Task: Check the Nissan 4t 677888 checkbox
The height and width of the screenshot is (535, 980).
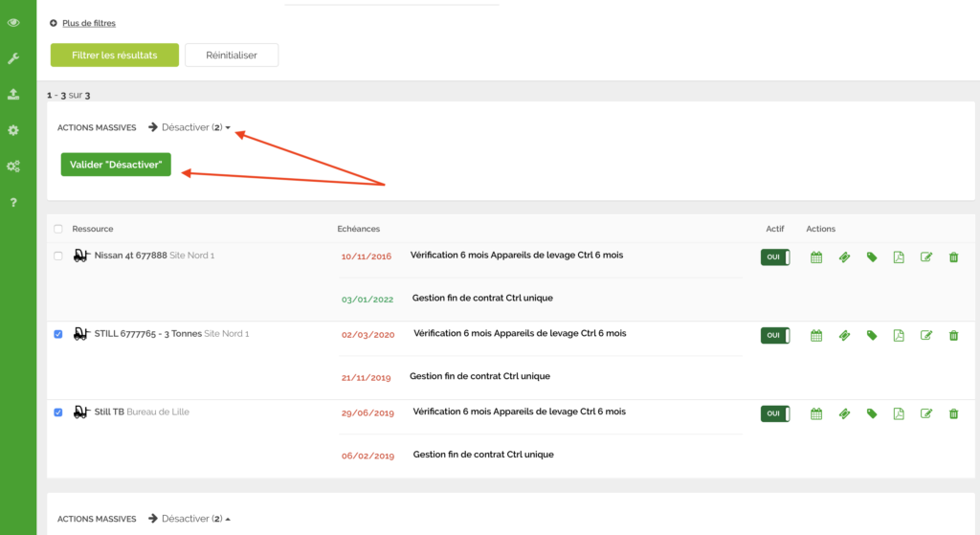Action: 58,256
